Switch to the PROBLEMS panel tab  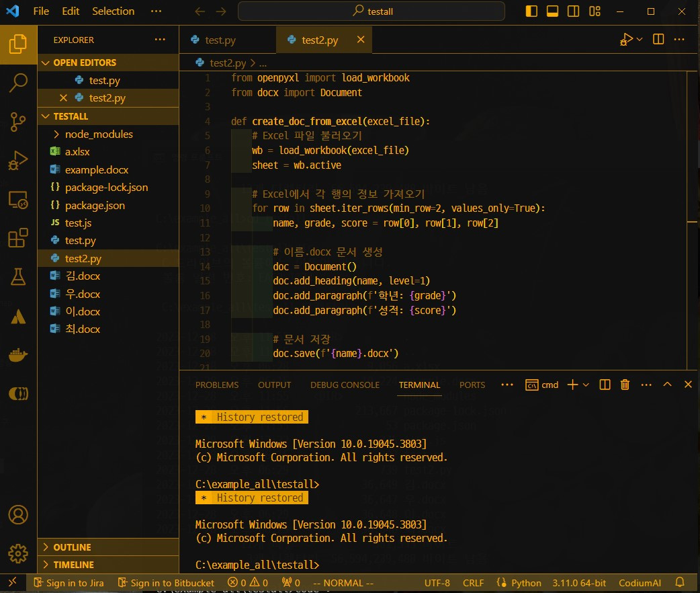point(217,385)
